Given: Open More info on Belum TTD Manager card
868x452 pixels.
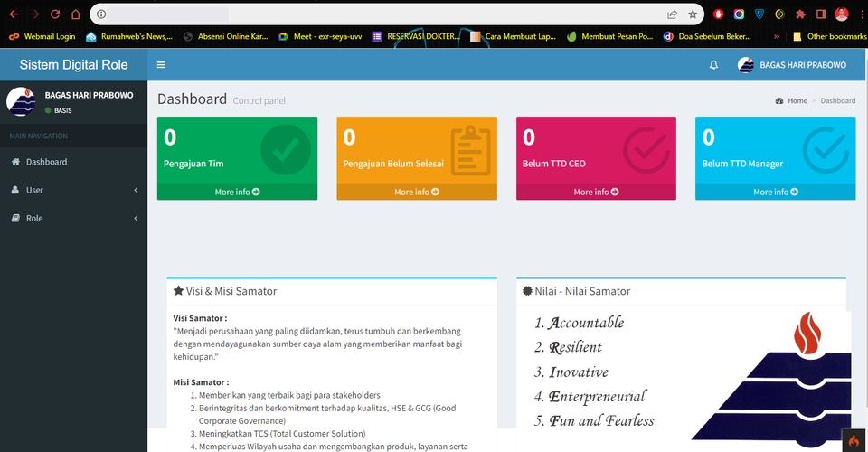Looking at the screenshot, I should tap(775, 192).
